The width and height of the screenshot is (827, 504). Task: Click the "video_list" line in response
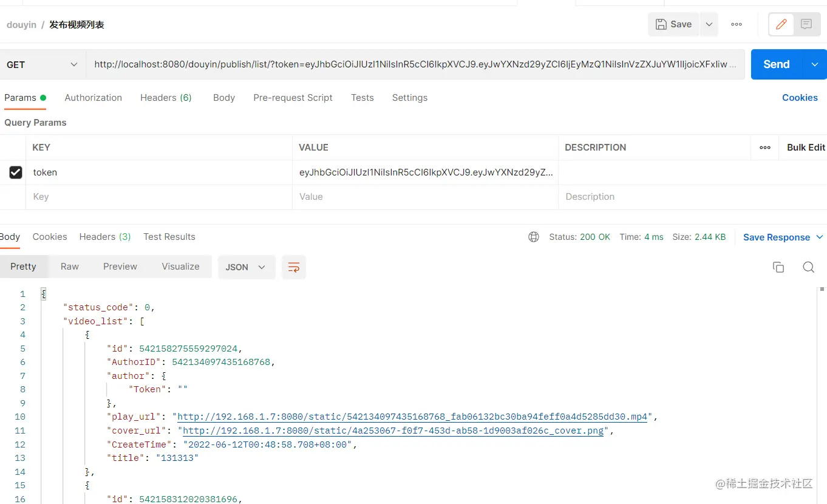(x=104, y=321)
